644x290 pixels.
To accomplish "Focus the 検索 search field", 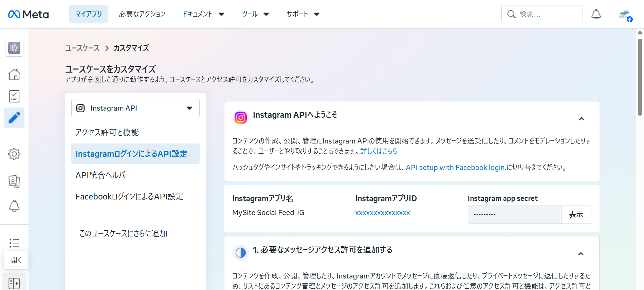I will pos(542,14).
